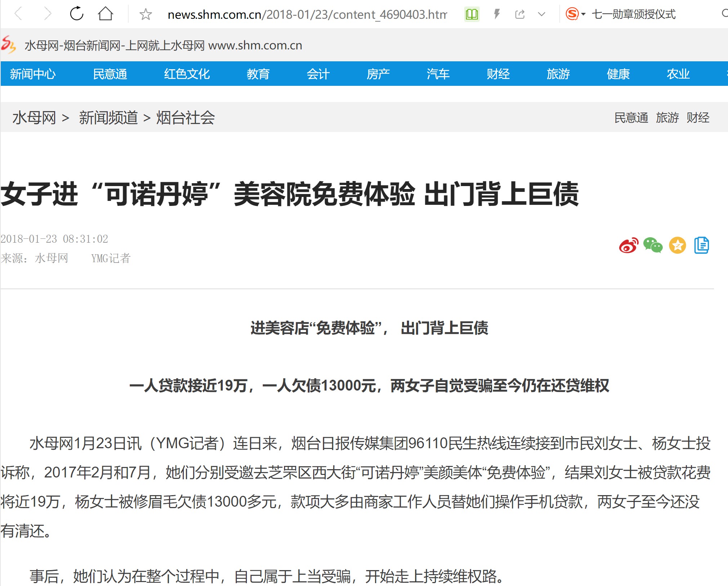Image resolution: width=728 pixels, height=586 pixels.
Task: Click the browser back arrow
Action: pyautogui.click(x=18, y=14)
